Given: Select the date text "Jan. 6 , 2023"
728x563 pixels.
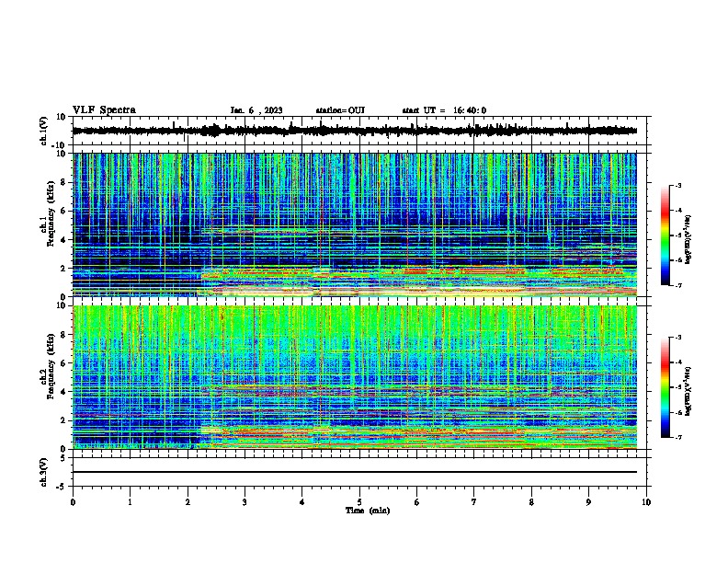Looking at the screenshot, I should tap(256, 110).
